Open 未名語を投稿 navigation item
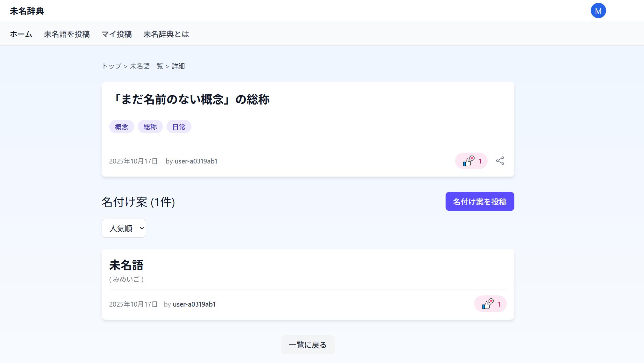Image resolution: width=644 pixels, height=363 pixels. (67, 34)
